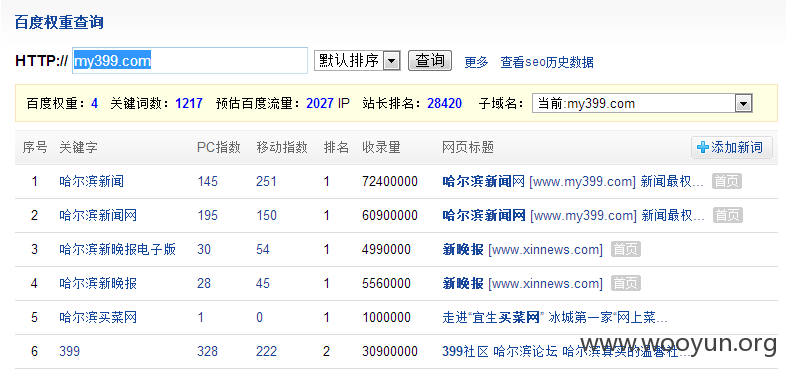Click the 排名 column header
The image size is (786, 372).
tap(336, 147)
